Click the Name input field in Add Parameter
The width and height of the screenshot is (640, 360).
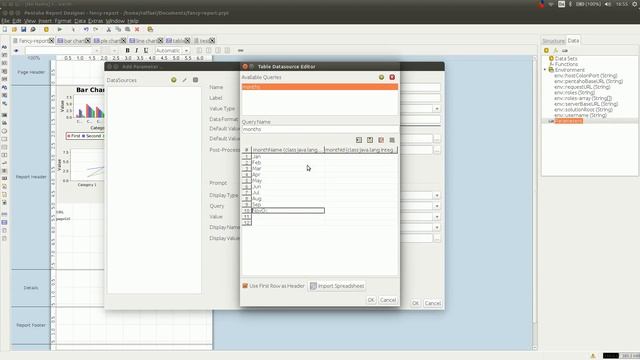(x=420, y=87)
